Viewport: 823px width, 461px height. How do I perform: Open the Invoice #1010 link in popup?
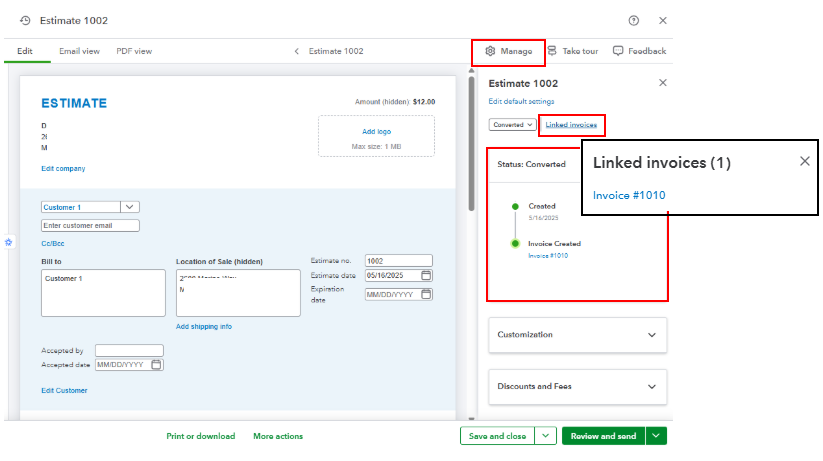(x=629, y=195)
